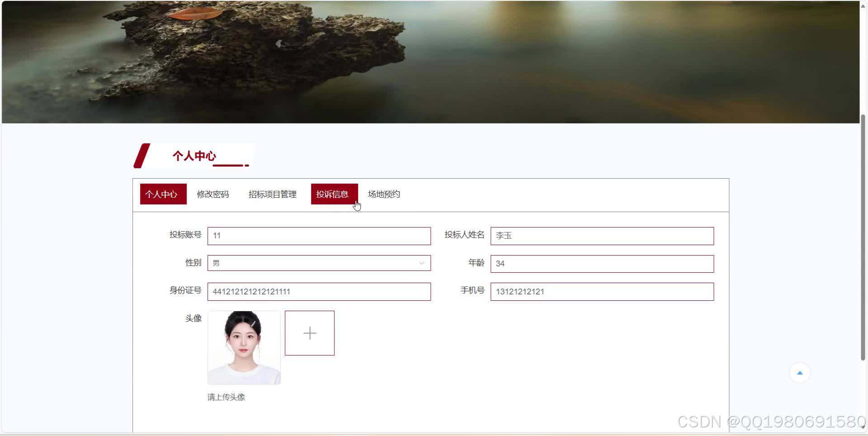Viewport: 868px width, 436px height.
Task: Click the 年龄 input showing 34
Action: point(601,264)
